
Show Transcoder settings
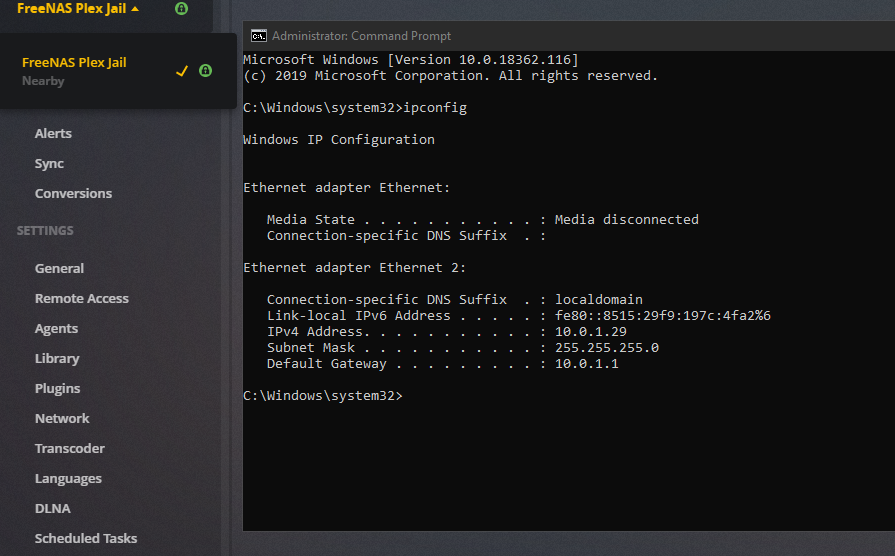point(70,449)
